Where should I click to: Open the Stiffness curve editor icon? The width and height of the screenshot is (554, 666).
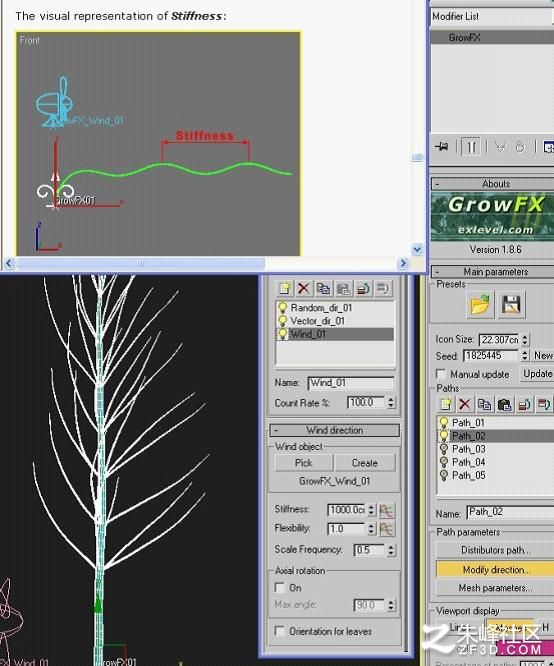coord(387,510)
